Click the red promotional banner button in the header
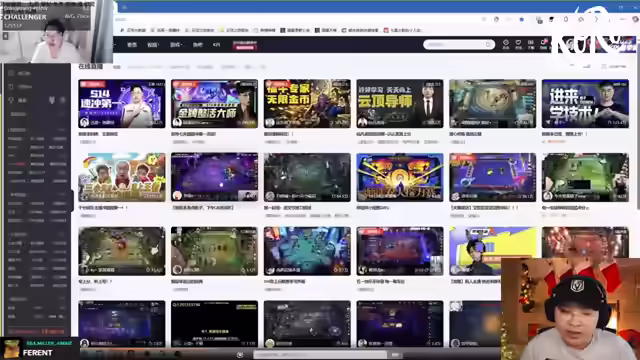This screenshot has height=360, width=640. tap(245, 45)
